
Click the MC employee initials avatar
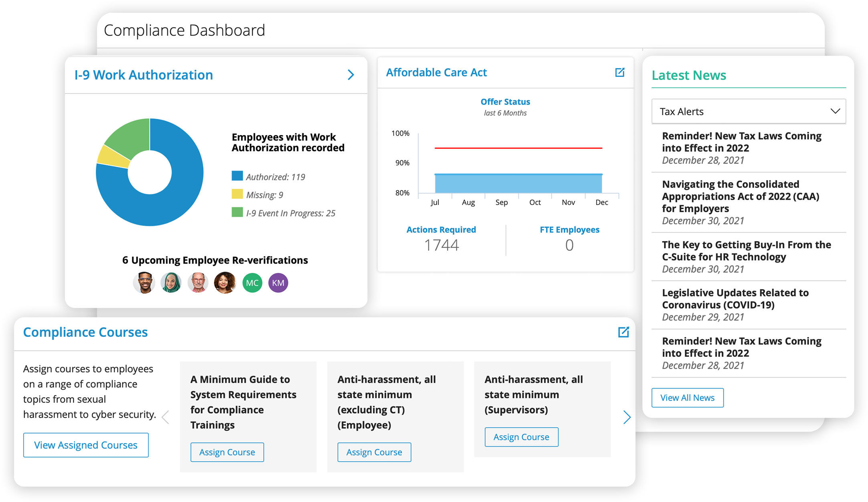pos(252,283)
